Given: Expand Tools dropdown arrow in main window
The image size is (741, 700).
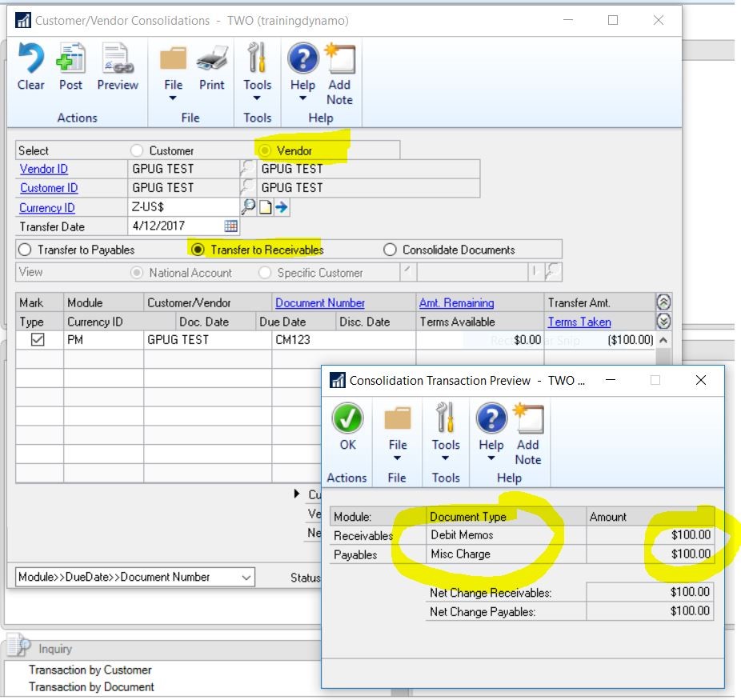Looking at the screenshot, I should point(257,98).
